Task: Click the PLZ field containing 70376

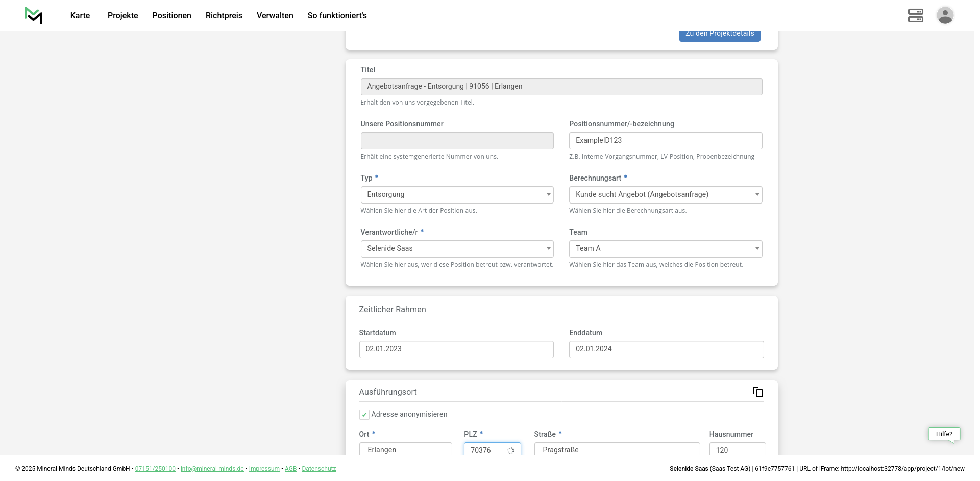Action: click(x=487, y=450)
